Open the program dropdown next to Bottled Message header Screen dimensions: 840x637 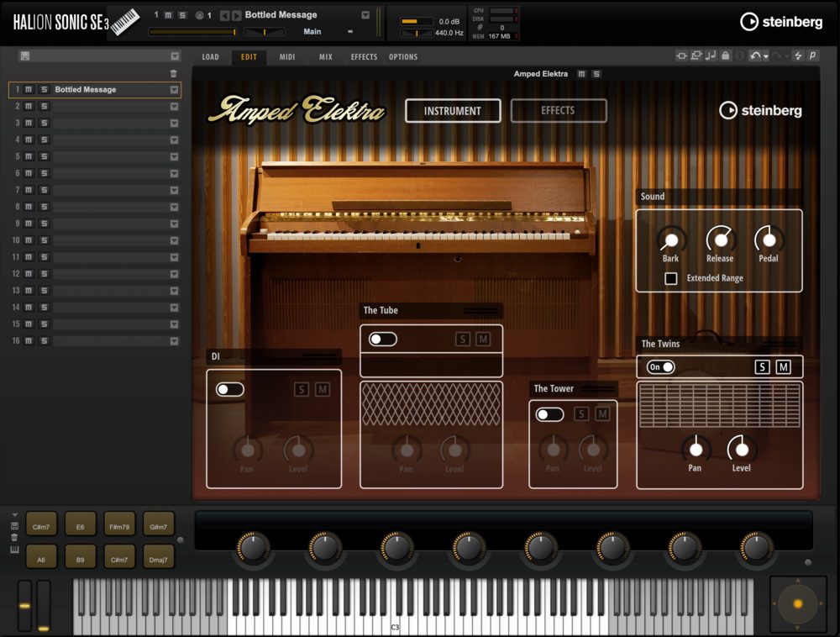(x=365, y=15)
